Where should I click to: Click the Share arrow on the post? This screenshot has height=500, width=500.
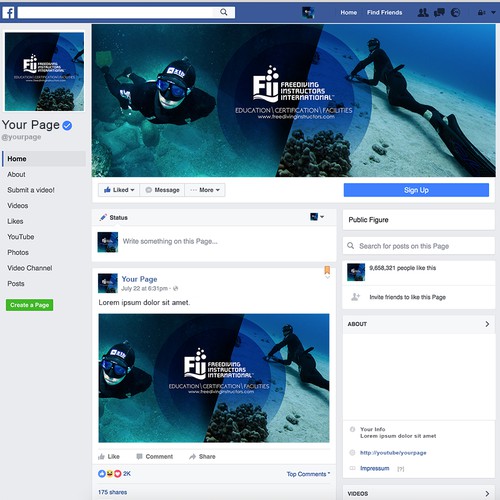click(202, 456)
